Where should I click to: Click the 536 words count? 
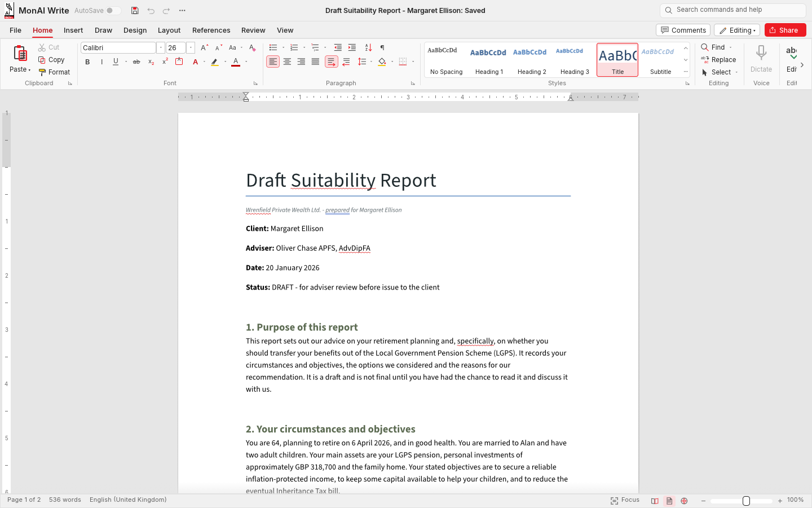pos(65,500)
